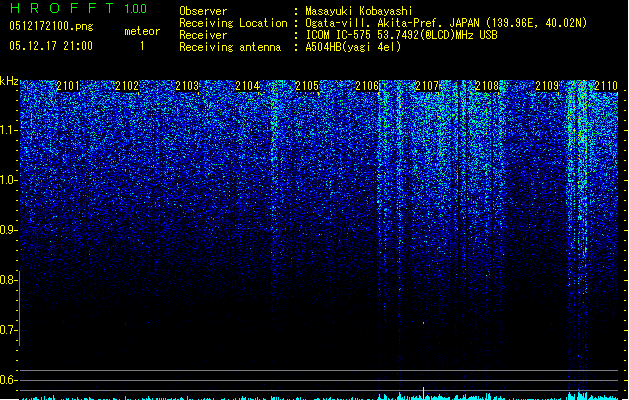Click the 2106 time marker
This screenshot has width=629, height=400.
(367, 86)
